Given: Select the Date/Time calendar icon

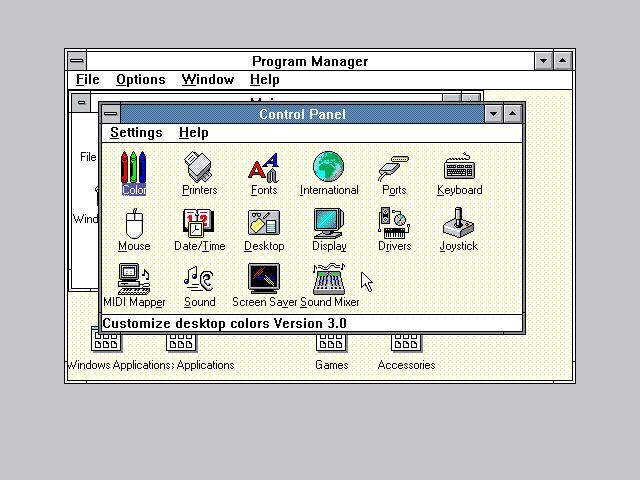Looking at the screenshot, I should click(198, 223).
